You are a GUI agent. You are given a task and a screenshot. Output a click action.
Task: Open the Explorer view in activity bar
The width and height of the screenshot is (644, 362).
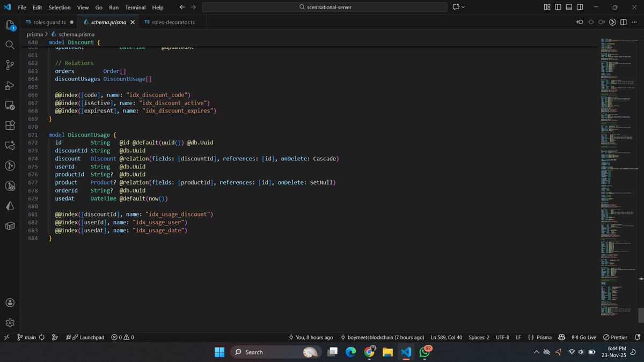[x=10, y=25]
